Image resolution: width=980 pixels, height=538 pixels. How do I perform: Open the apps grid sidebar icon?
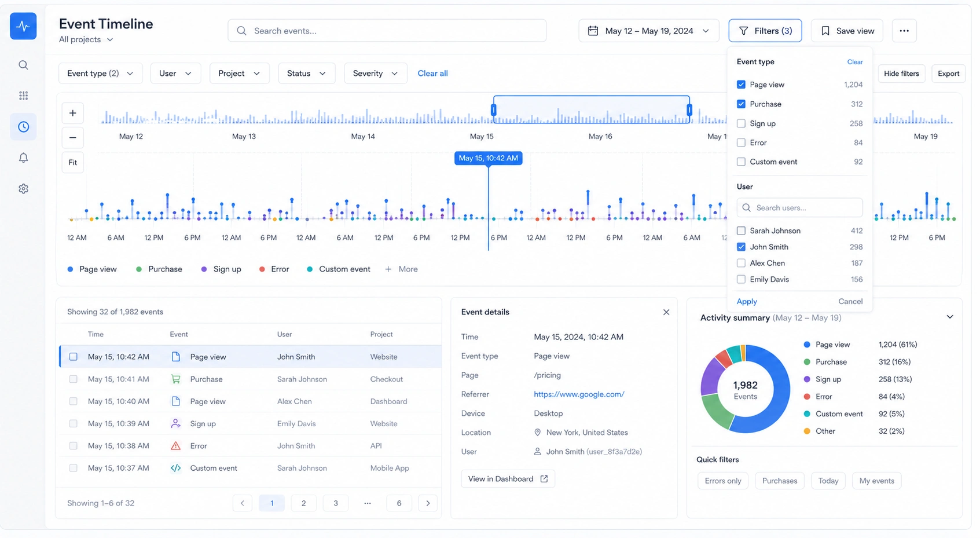[x=23, y=96]
